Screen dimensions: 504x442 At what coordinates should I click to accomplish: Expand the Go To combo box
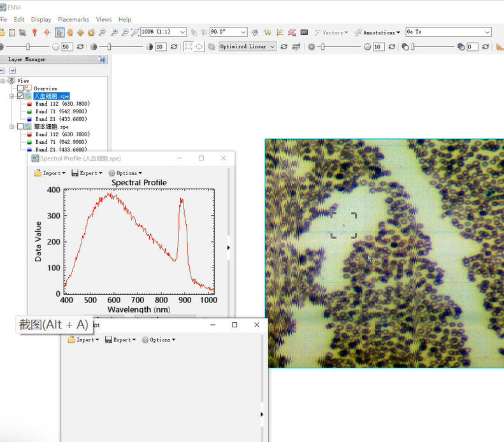[x=487, y=32]
